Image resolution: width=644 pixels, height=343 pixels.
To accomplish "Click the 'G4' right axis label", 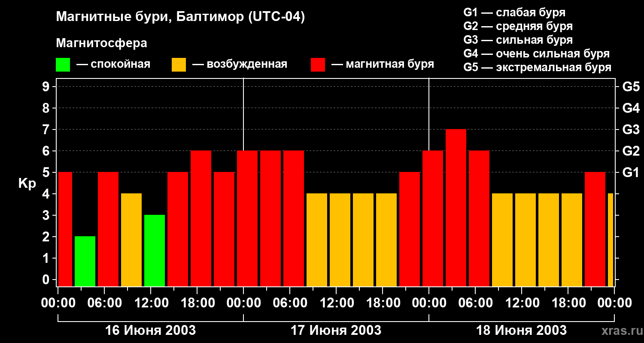I will coord(631,108).
